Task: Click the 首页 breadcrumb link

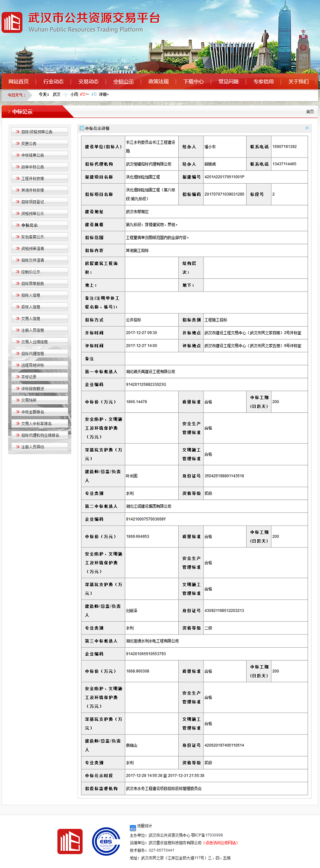Action: click(310, 112)
